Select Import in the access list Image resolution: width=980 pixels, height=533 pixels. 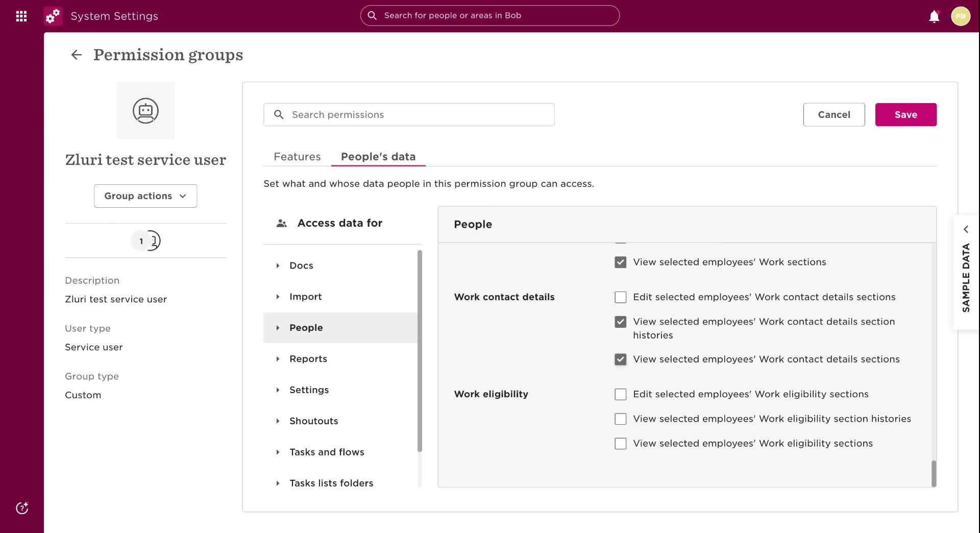pos(306,297)
